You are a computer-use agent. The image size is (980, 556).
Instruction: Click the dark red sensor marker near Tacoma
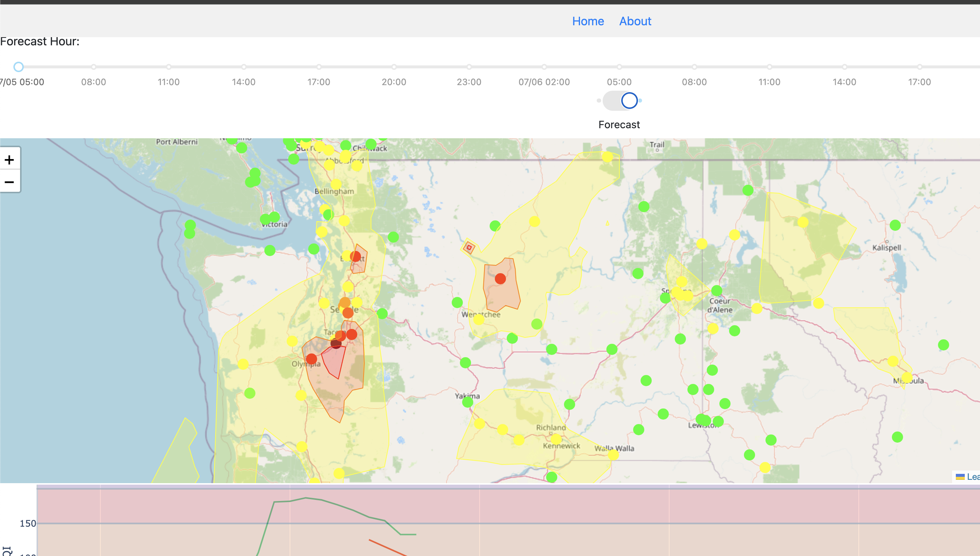tap(336, 343)
